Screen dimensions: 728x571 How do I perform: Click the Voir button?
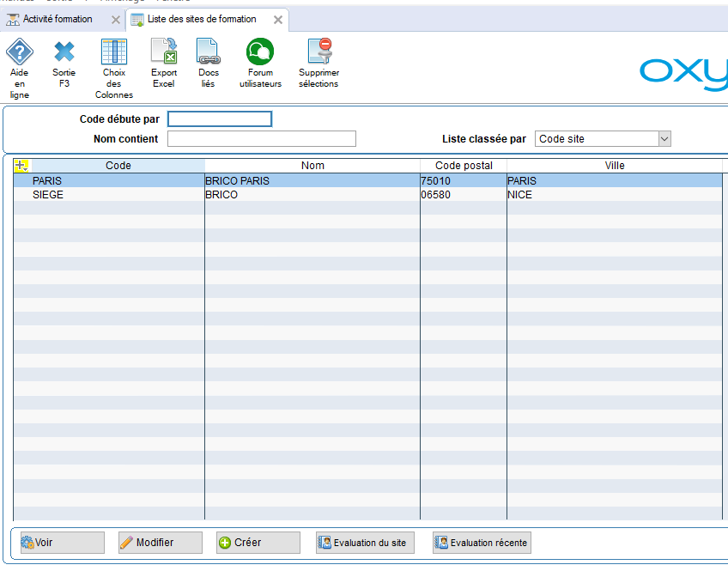pyautogui.click(x=62, y=543)
